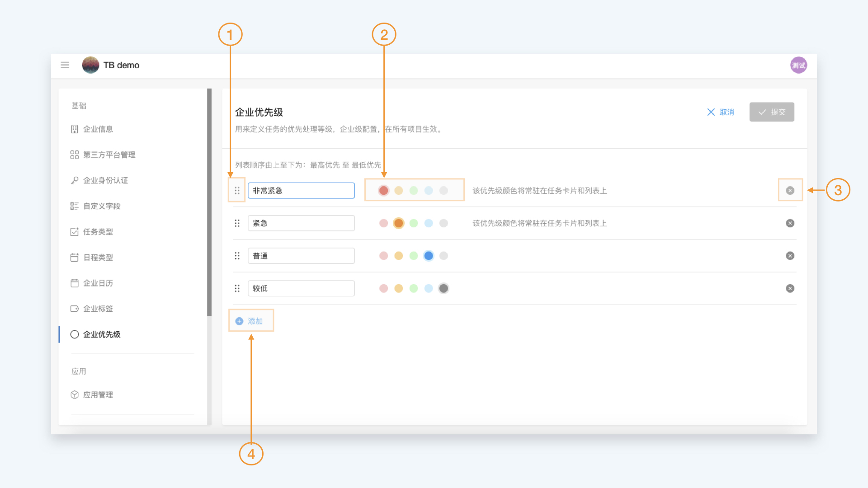Open 自定义字段 settings

[102, 206]
